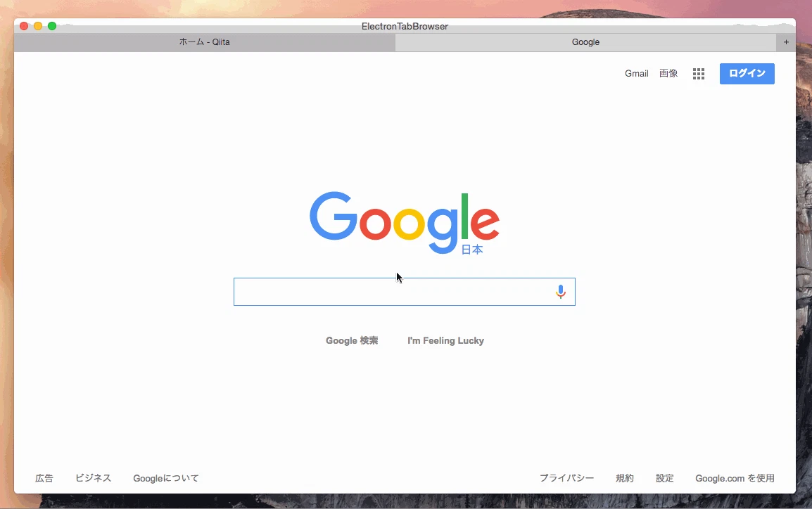Select the Google tab
This screenshot has width=812, height=509.
pyautogui.click(x=585, y=42)
